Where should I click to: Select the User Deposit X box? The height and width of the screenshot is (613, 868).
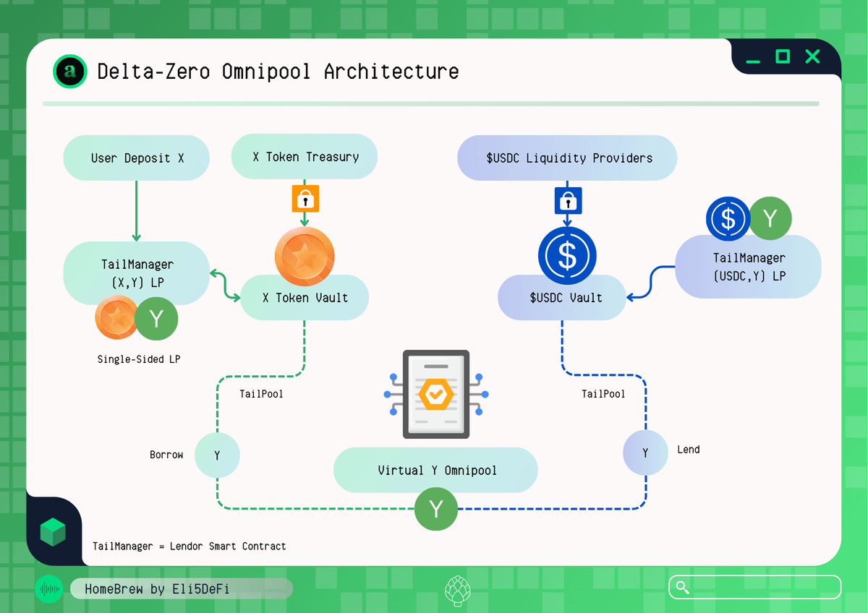coord(137,158)
